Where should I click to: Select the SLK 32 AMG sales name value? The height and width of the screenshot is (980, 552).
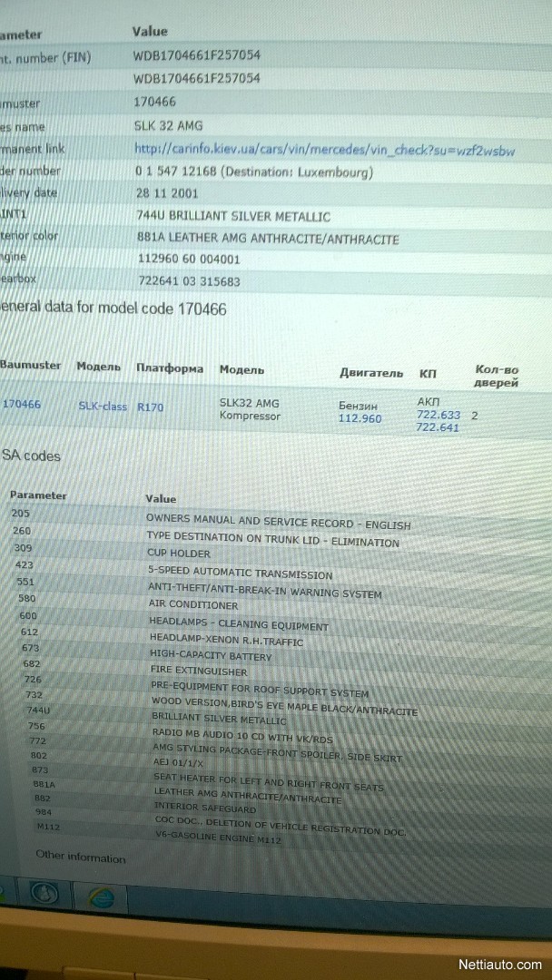click(168, 125)
